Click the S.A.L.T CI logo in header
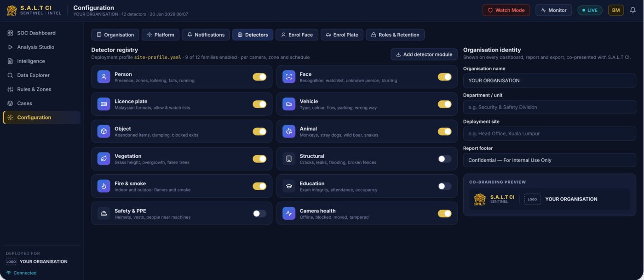This screenshot has height=280, width=644. [11, 10]
